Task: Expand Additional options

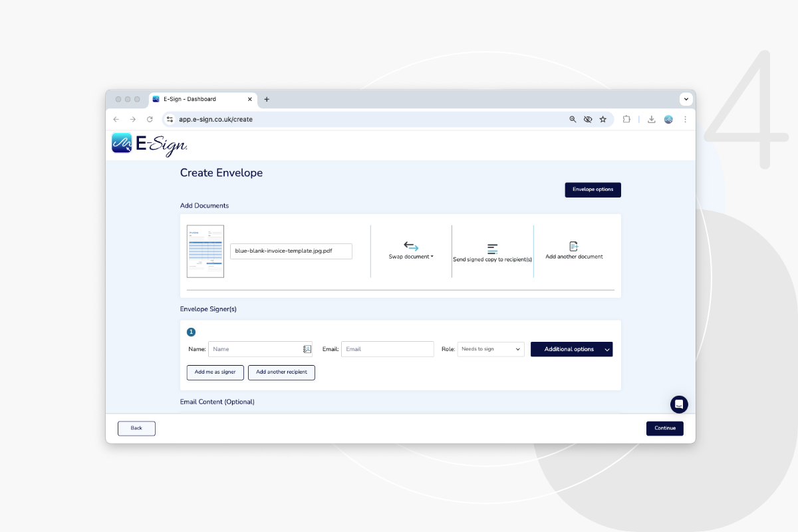Action: click(571, 349)
